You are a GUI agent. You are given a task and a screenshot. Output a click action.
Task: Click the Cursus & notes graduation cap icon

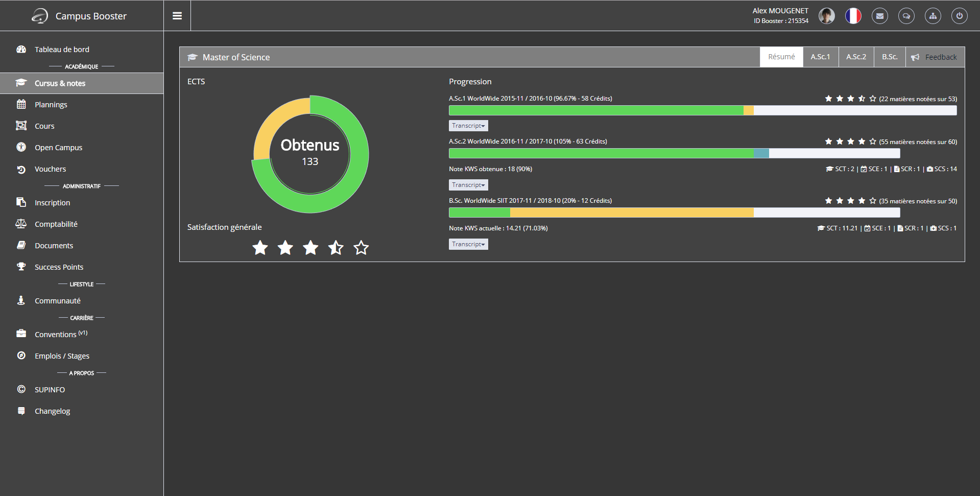point(21,83)
